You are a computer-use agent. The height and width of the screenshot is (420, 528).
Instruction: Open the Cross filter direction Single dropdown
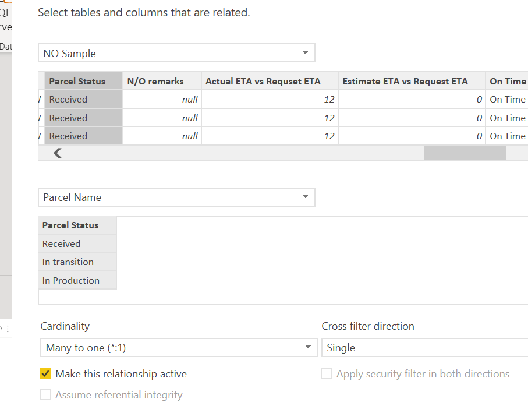coord(424,348)
